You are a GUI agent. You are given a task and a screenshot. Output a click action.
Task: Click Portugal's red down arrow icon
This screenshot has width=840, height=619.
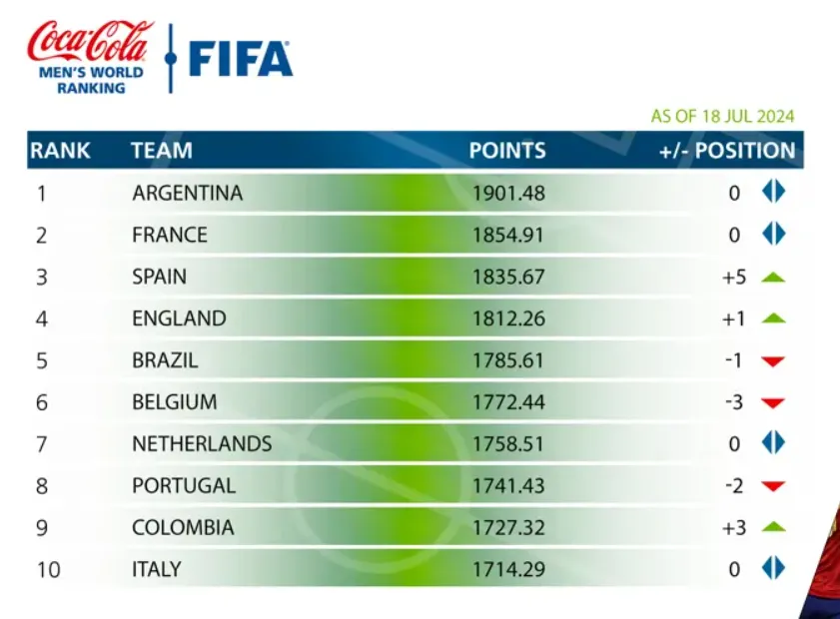point(773,486)
